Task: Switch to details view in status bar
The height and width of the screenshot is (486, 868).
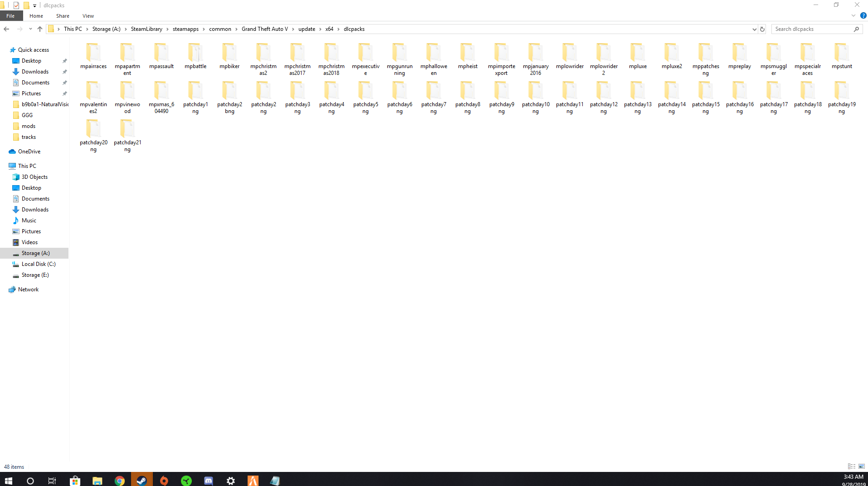Action: 852,466
